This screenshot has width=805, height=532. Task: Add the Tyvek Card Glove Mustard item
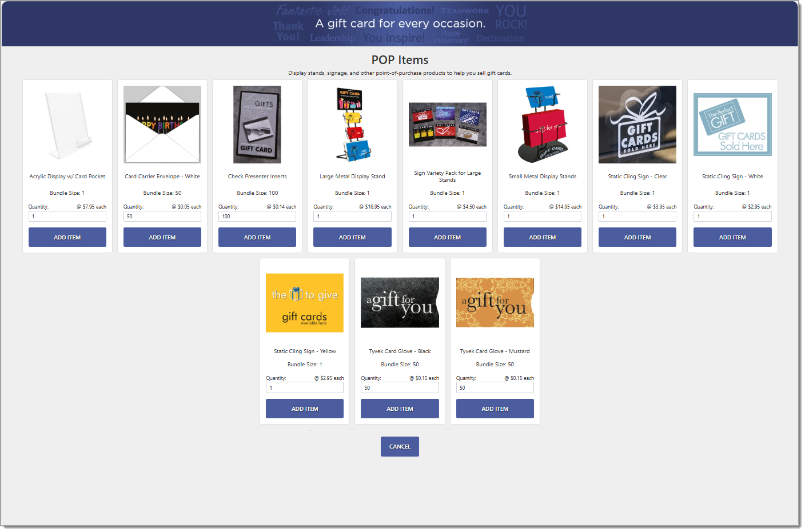point(495,409)
